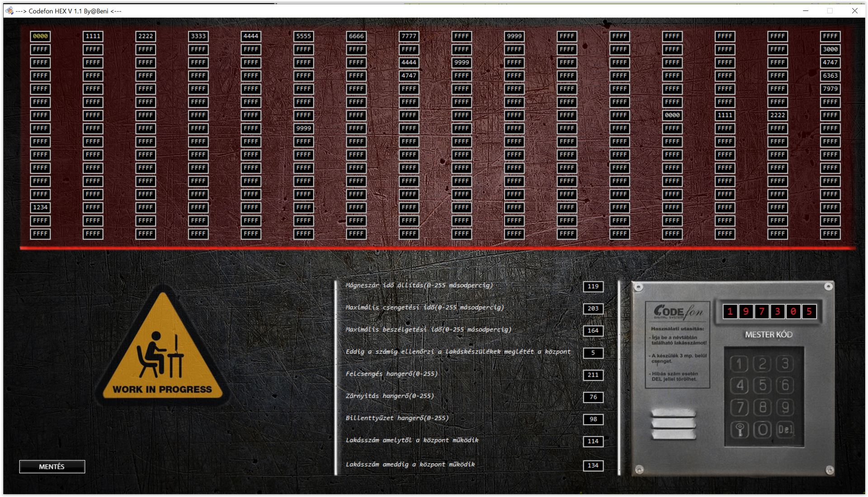868x497 pixels.
Task: Click the 1234 code field
Action: (x=40, y=208)
